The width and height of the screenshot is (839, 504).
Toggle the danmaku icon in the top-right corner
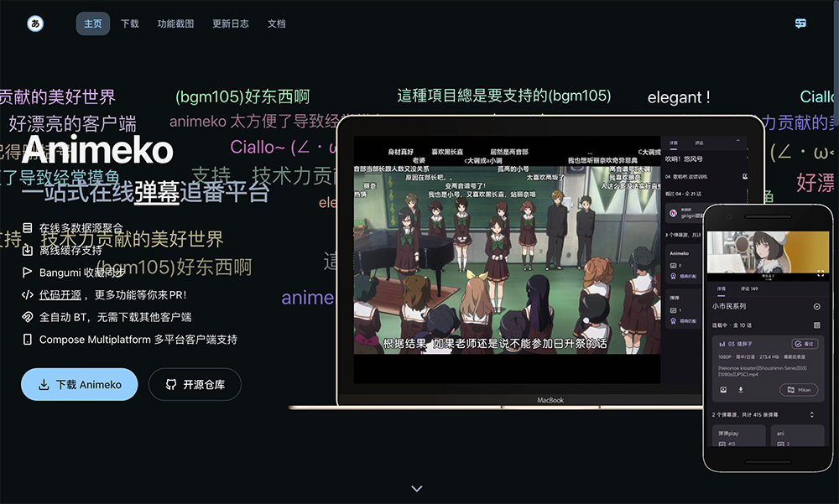coord(801,23)
